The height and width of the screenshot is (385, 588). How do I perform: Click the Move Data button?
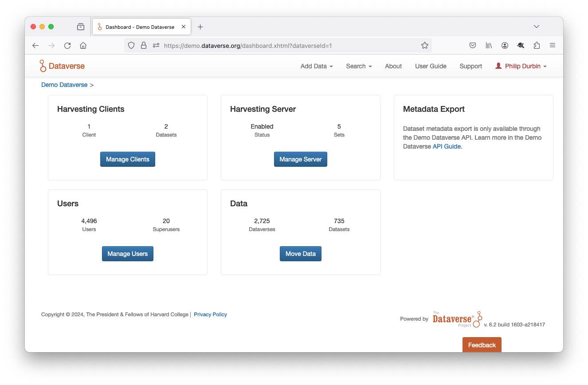(300, 254)
